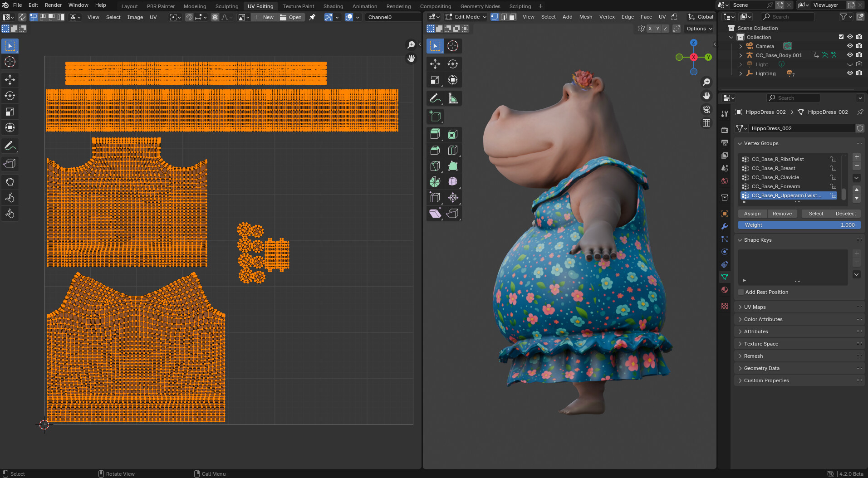Toggle Lighting collection viewport visibility
The width and height of the screenshot is (868, 478).
coord(850,73)
